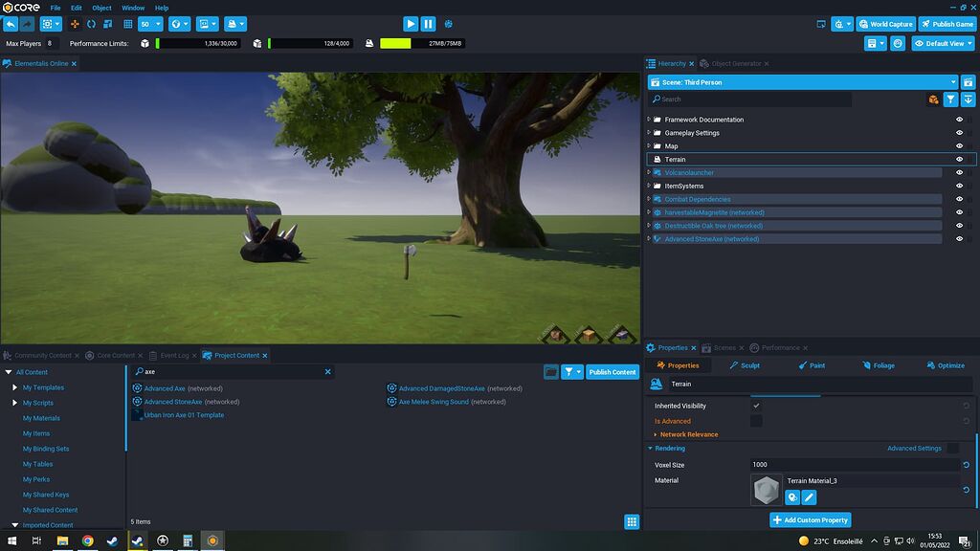The height and width of the screenshot is (551, 980).
Task: Click the Undo arrow in the top toolbar
Action: point(11,24)
